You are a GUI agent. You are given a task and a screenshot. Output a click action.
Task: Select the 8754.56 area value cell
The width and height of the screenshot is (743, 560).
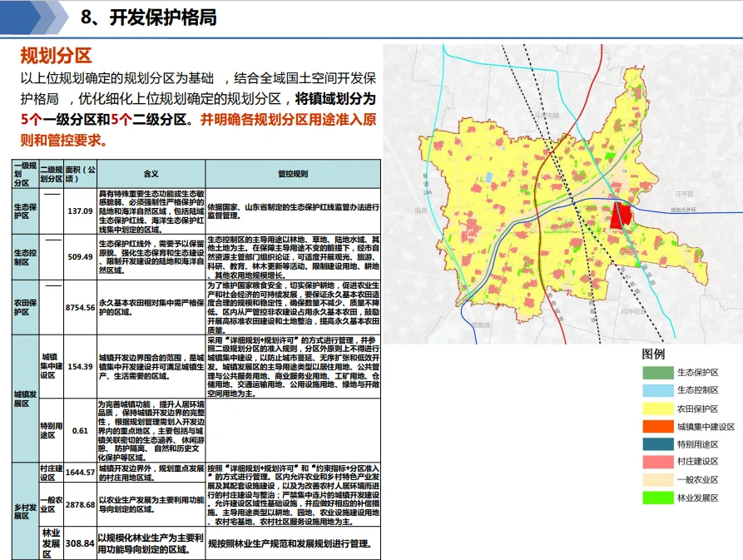coord(80,307)
